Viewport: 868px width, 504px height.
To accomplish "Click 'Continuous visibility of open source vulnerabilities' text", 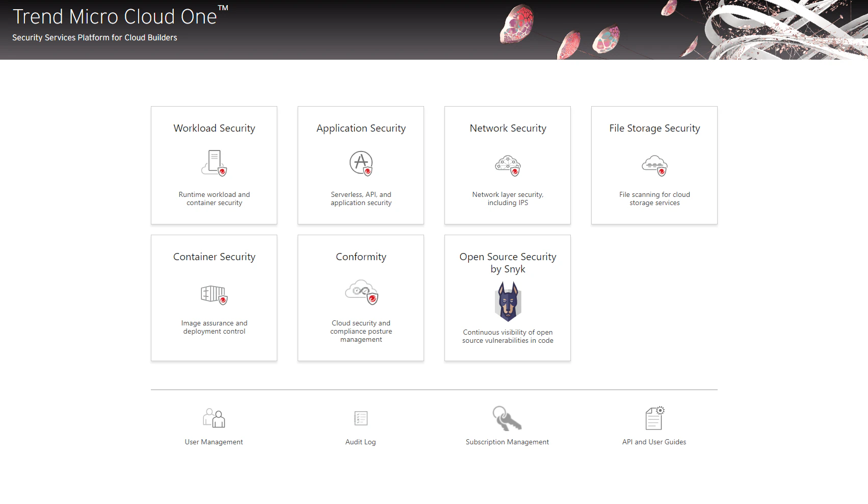I will coord(508,336).
